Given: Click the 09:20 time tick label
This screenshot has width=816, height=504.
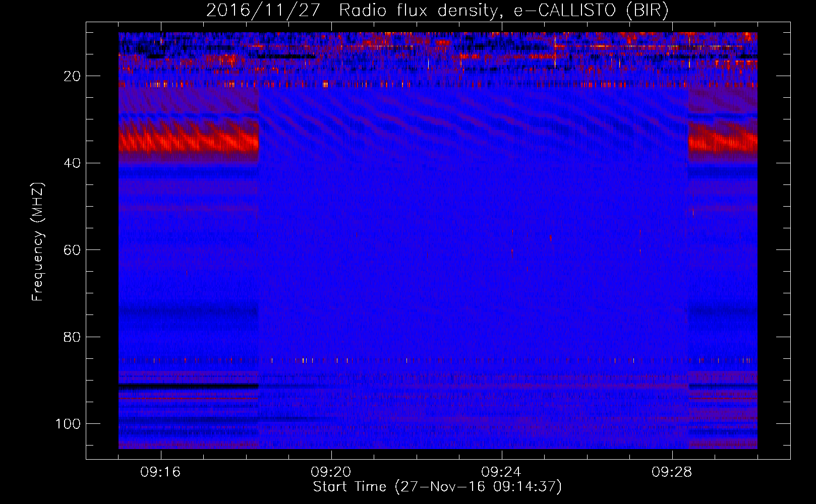Looking at the screenshot, I should [x=331, y=472].
